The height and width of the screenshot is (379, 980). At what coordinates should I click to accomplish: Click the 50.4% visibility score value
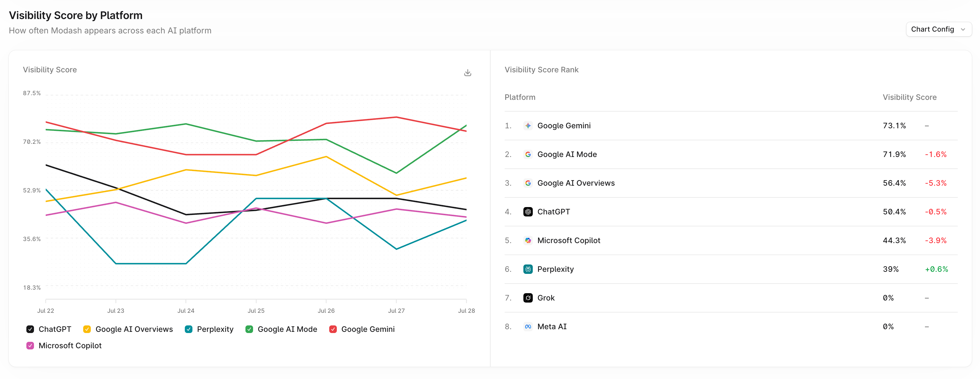[894, 212]
